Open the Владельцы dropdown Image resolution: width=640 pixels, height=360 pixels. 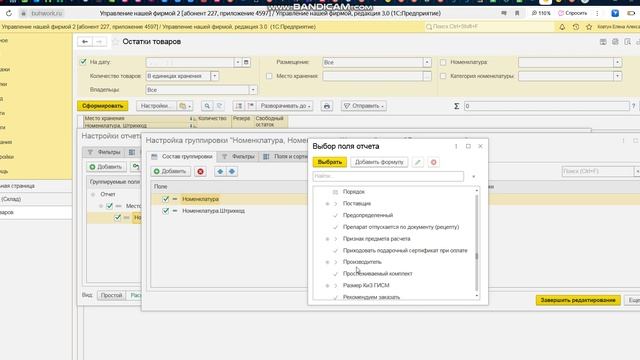253,90
